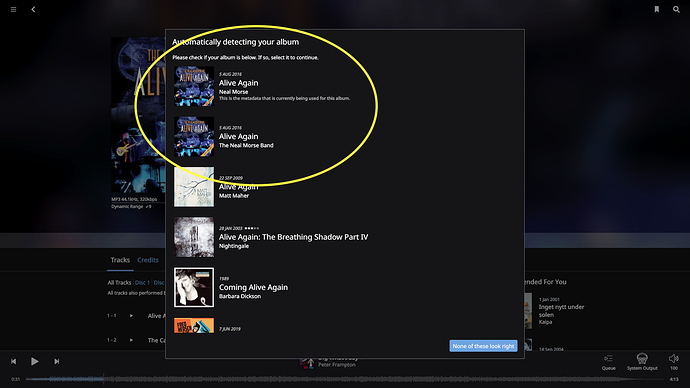The width and height of the screenshot is (690, 388).
Task: Click the Nightingale artist text
Action: pos(234,246)
